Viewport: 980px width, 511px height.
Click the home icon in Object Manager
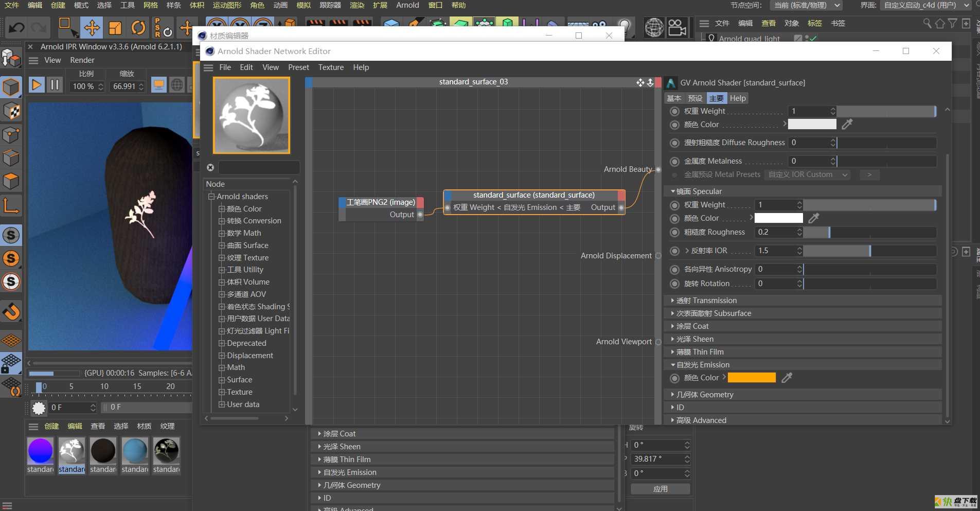[940, 23]
